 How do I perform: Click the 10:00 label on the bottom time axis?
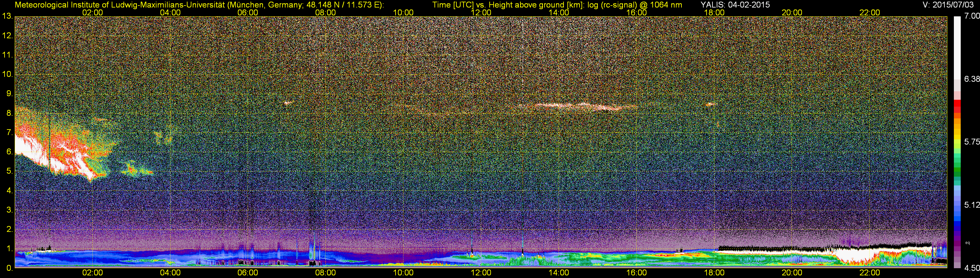pos(403,273)
